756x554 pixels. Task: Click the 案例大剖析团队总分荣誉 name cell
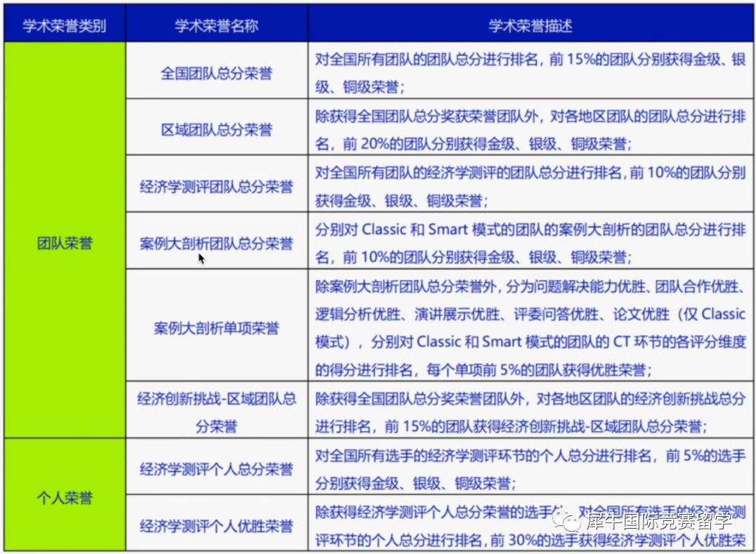pos(216,244)
